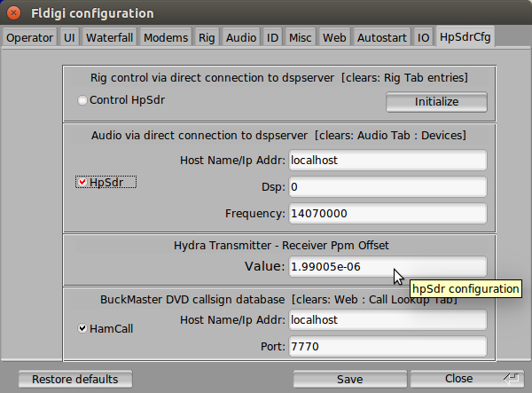Click Restore defaults
Screen dimensions: 532x393
[x=74, y=379]
